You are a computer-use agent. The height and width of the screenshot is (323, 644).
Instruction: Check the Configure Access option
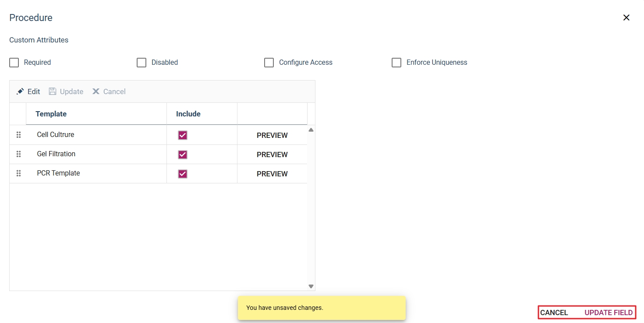(269, 63)
